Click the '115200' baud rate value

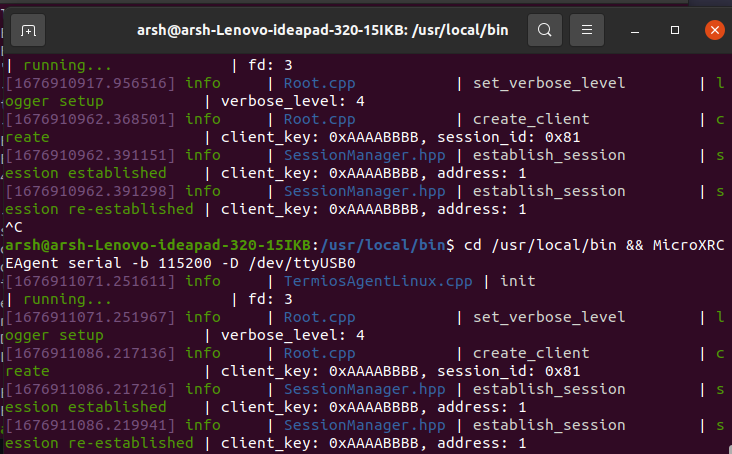(185, 263)
